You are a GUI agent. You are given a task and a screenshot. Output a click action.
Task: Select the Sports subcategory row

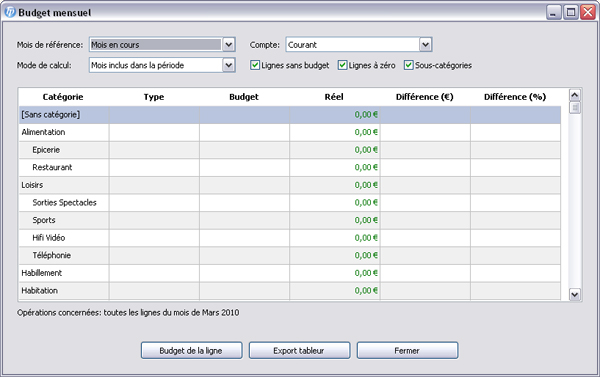click(290, 220)
